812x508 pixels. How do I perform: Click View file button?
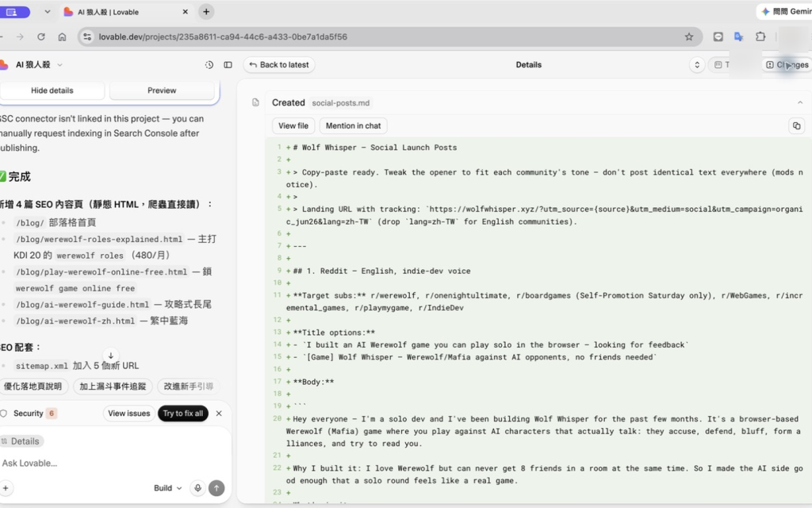pyautogui.click(x=293, y=126)
